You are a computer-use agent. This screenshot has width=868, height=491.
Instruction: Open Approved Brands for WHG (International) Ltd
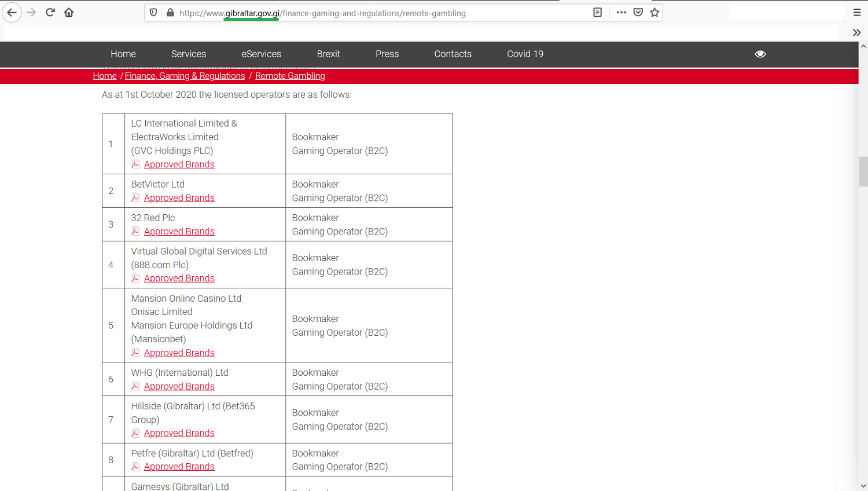[179, 387]
